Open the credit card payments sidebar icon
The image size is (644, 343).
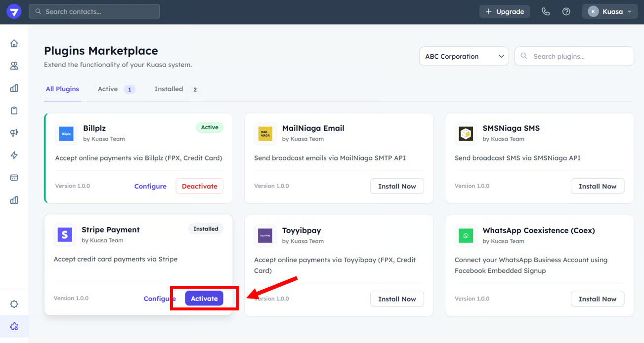point(14,178)
